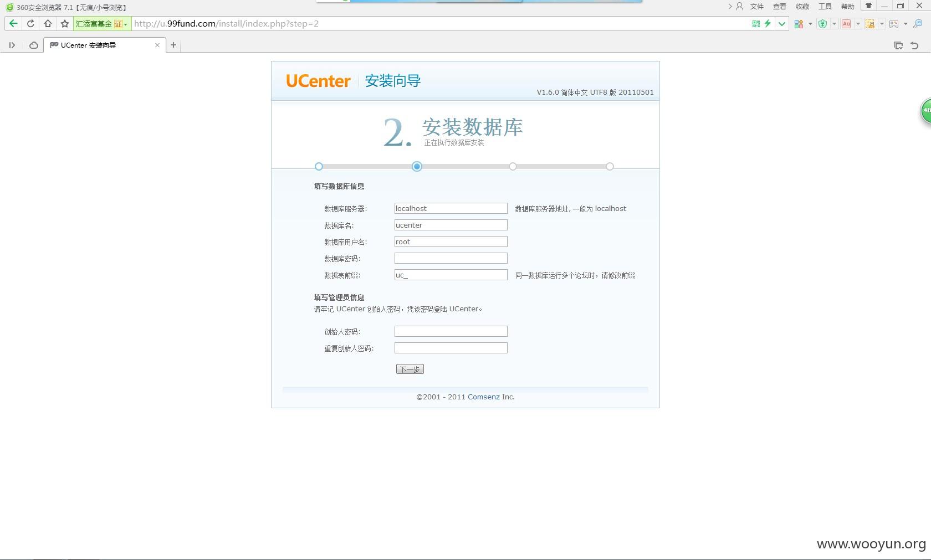This screenshot has width=931, height=560.
Task: Open the 收藏 menu
Action: point(802,7)
